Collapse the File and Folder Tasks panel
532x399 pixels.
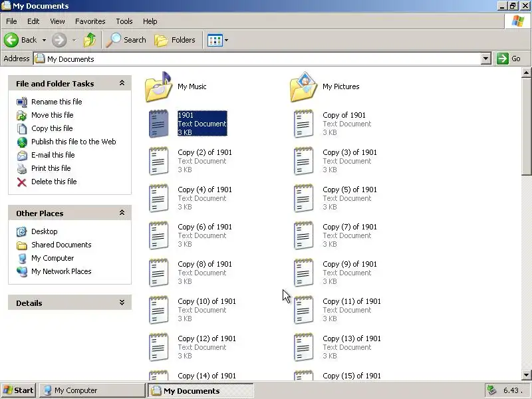coord(122,83)
